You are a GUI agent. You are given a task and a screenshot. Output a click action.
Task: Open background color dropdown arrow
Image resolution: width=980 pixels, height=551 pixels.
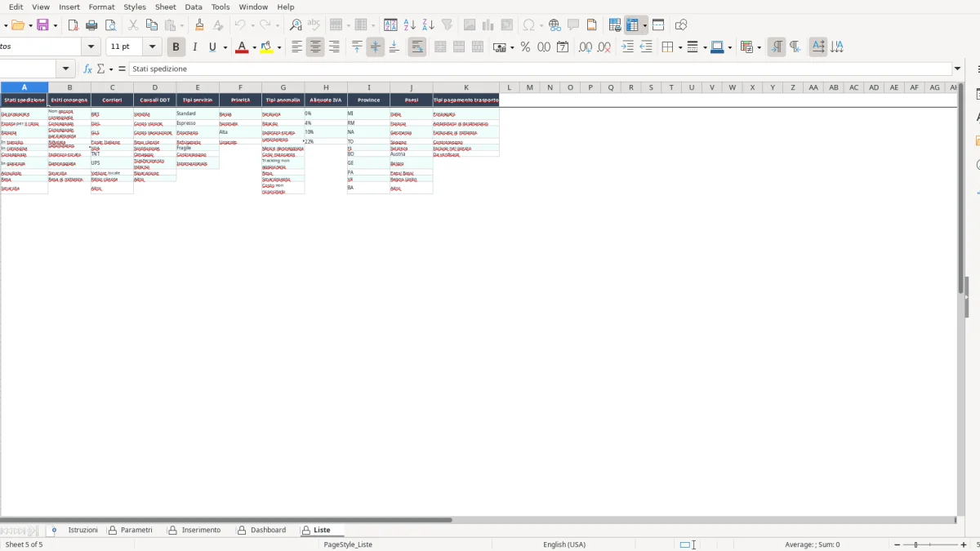279,47
